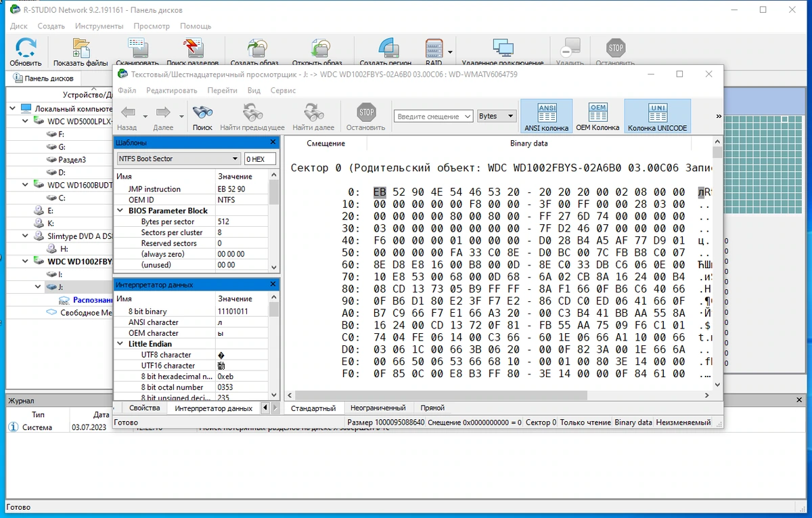Switch to the Свойства tab

pos(144,408)
